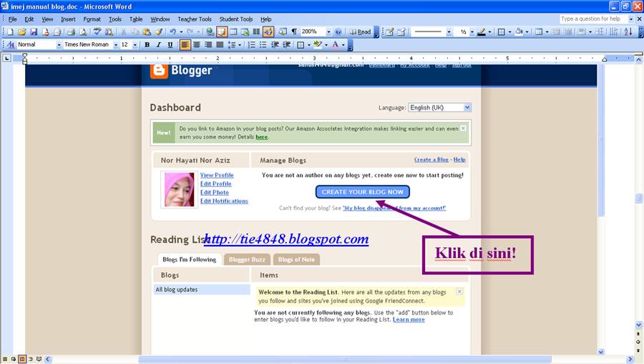Expand the Font Color dropdown arrow
Viewport: 644px width, 364px height.
(343, 44)
